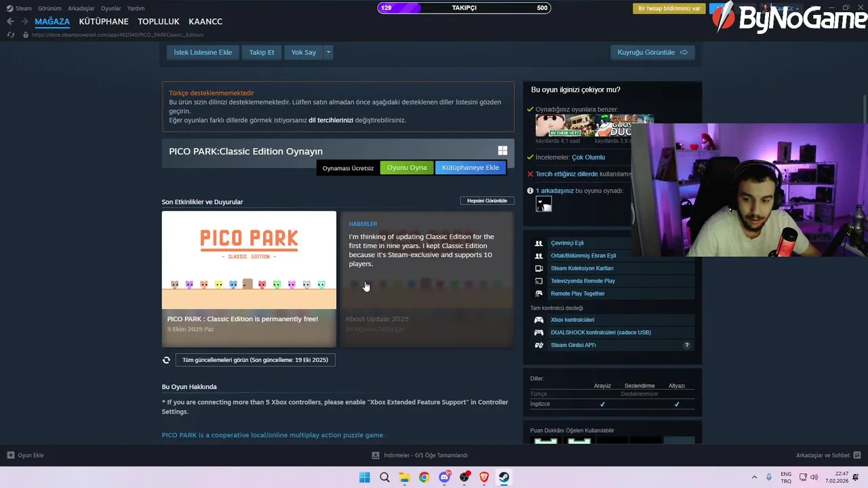The width and height of the screenshot is (868, 488).
Task: Open the volume control in the system tray
Action: pyautogui.click(x=814, y=477)
